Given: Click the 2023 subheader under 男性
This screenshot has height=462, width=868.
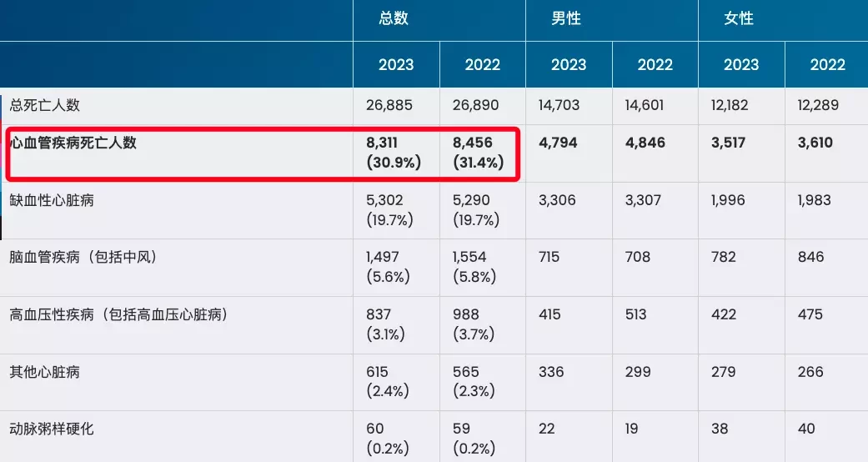Looking at the screenshot, I should tap(569, 65).
